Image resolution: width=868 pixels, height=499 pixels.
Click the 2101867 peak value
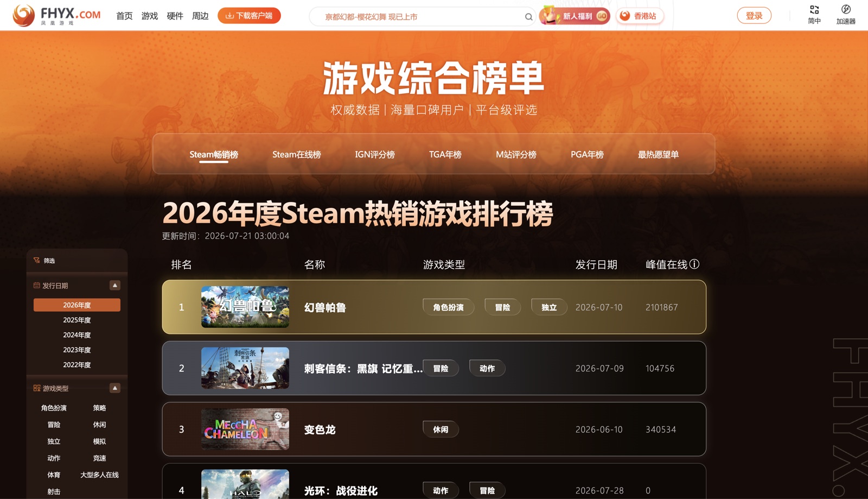(x=662, y=307)
